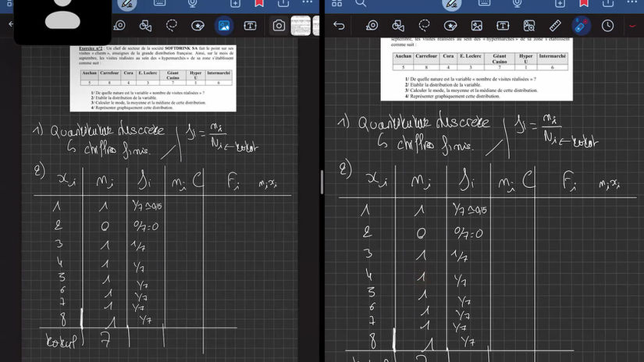Click the 'E. Leclerc' table header in the right document
This screenshot has height=362, width=644.
pyautogui.click(x=470, y=56)
